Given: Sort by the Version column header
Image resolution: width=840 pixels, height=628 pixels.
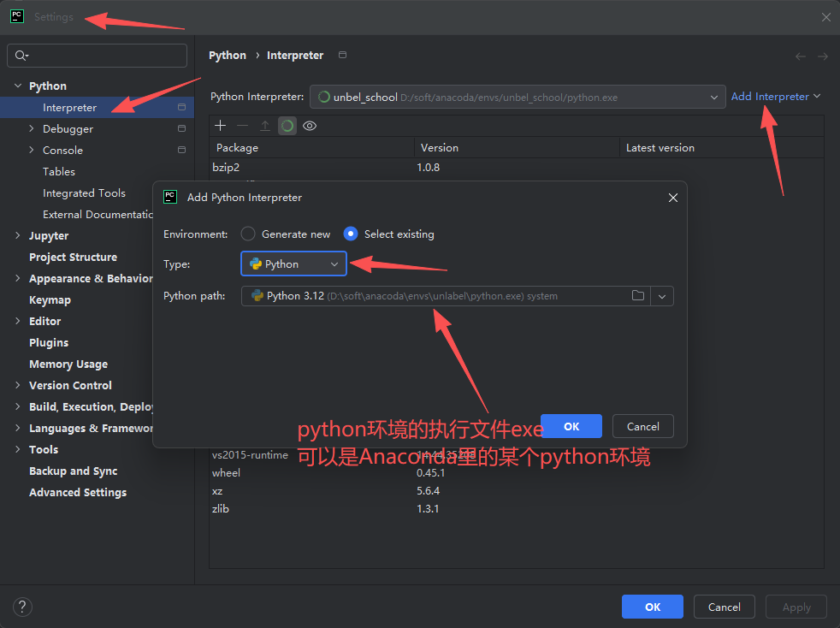Looking at the screenshot, I should [x=517, y=148].
